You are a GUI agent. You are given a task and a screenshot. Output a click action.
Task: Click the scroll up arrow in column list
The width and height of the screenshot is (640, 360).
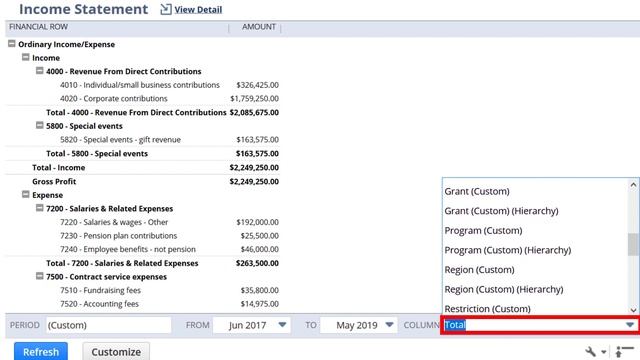coord(633,185)
